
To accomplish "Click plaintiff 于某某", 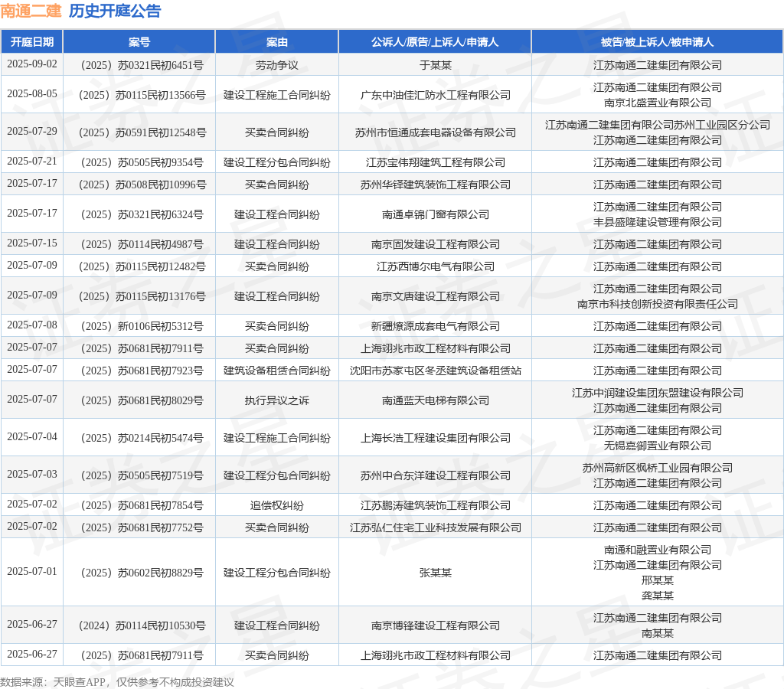I will pos(435,65).
